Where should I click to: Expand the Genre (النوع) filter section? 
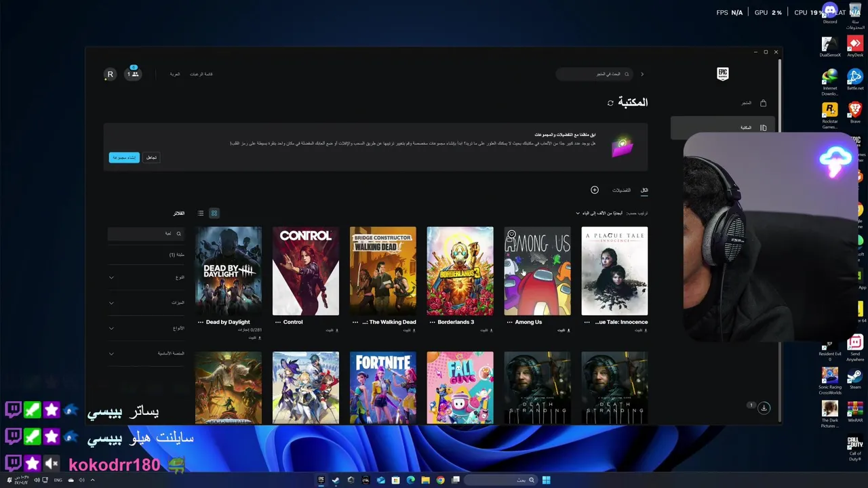[146, 277]
